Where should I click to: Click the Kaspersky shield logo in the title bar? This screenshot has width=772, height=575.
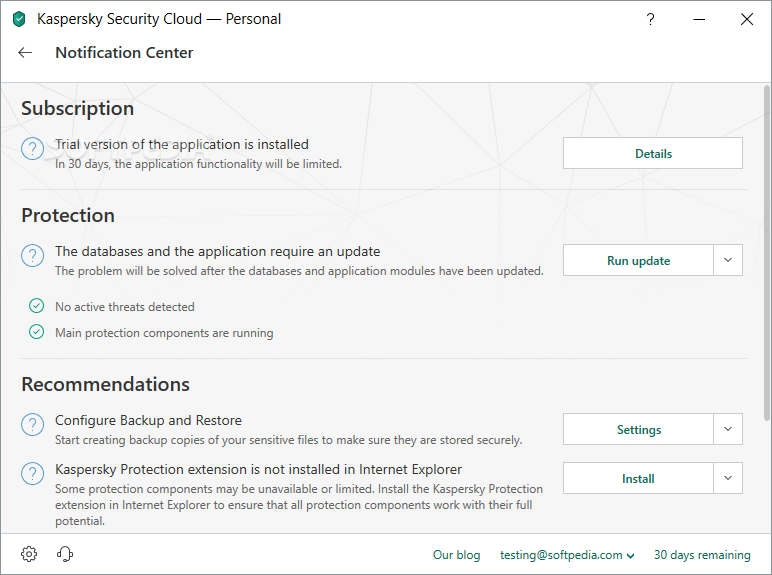19,19
